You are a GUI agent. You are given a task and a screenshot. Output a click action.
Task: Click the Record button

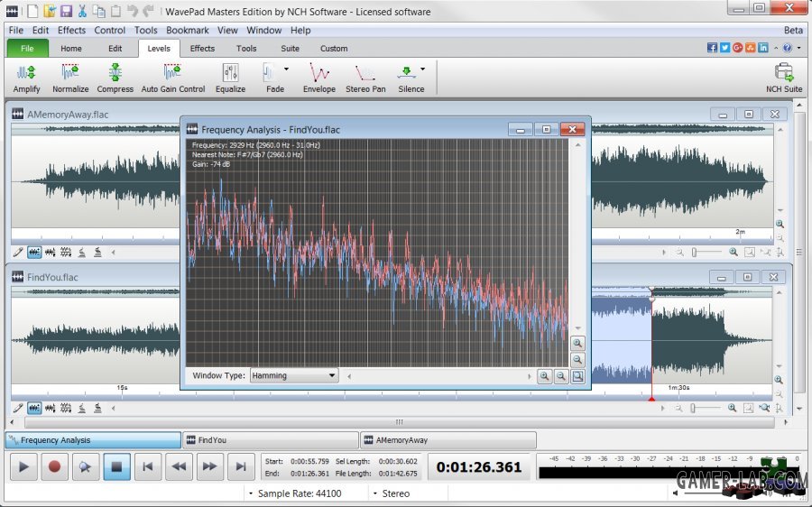coord(54,466)
